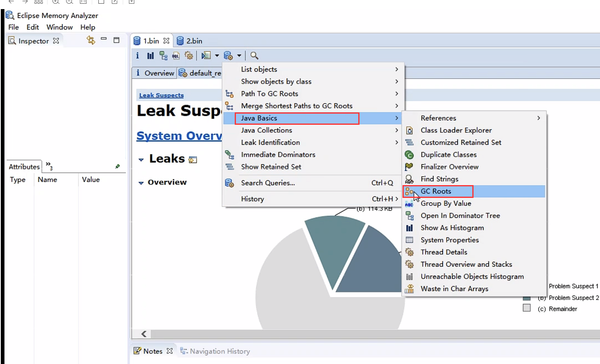The height and width of the screenshot is (364, 600).
Task: Switch to the Navigation History tab
Action: click(215, 351)
